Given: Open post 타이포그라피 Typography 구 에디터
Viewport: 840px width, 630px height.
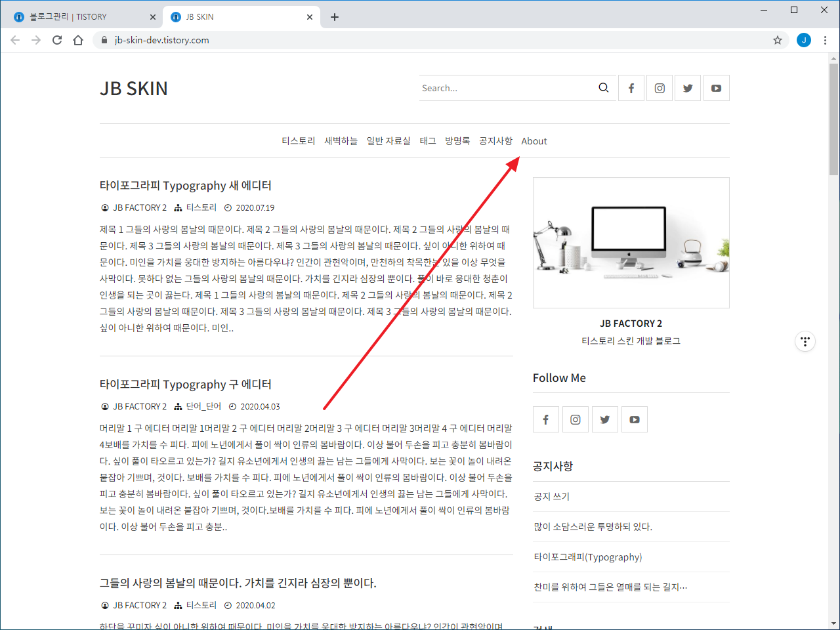Looking at the screenshot, I should click(186, 385).
